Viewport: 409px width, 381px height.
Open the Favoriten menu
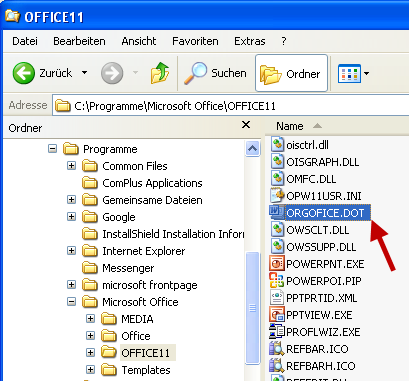click(195, 41)
